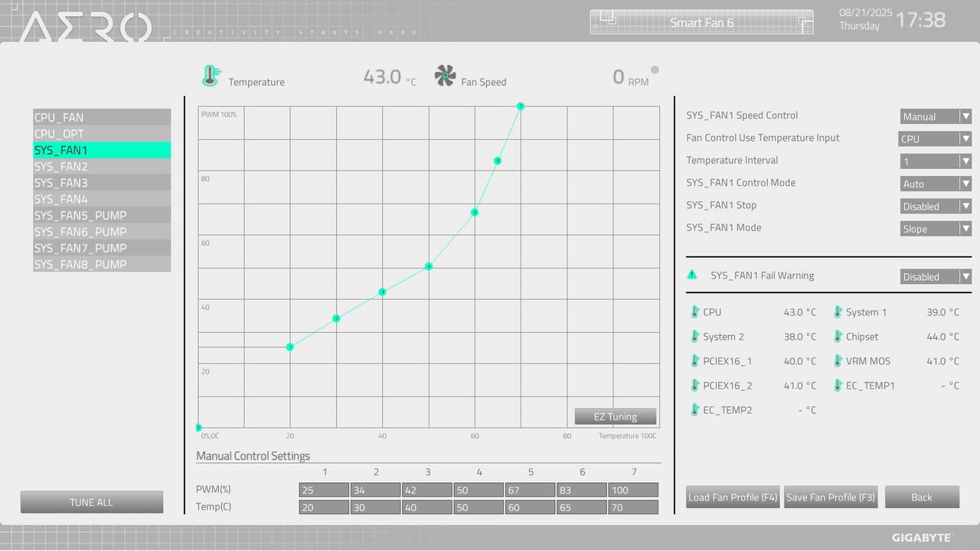Expand the Fan Control Use Temperature Input dropdown
Viewport: 980px width, 551px height.
[935, 139]
